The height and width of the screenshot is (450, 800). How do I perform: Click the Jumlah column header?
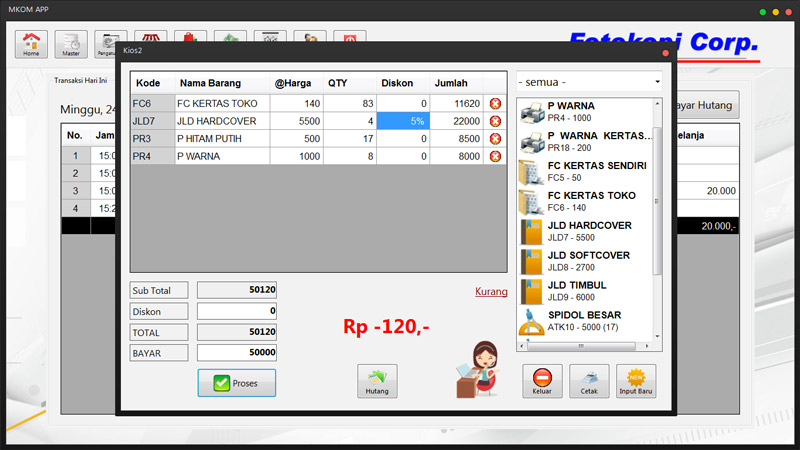456,83
